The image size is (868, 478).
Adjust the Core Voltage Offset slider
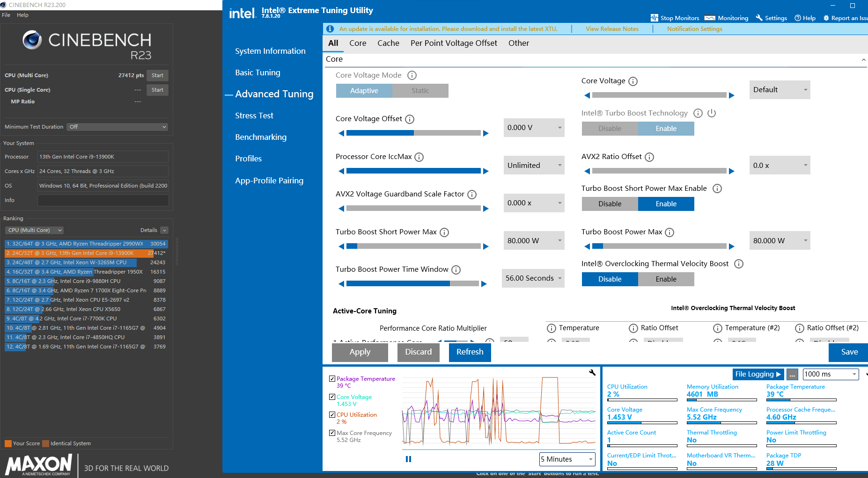pos(413,133)
